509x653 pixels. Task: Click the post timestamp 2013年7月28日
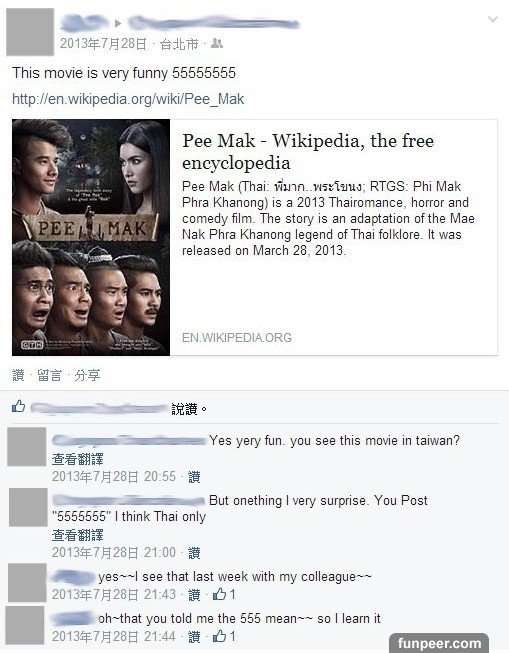point(103,43)
